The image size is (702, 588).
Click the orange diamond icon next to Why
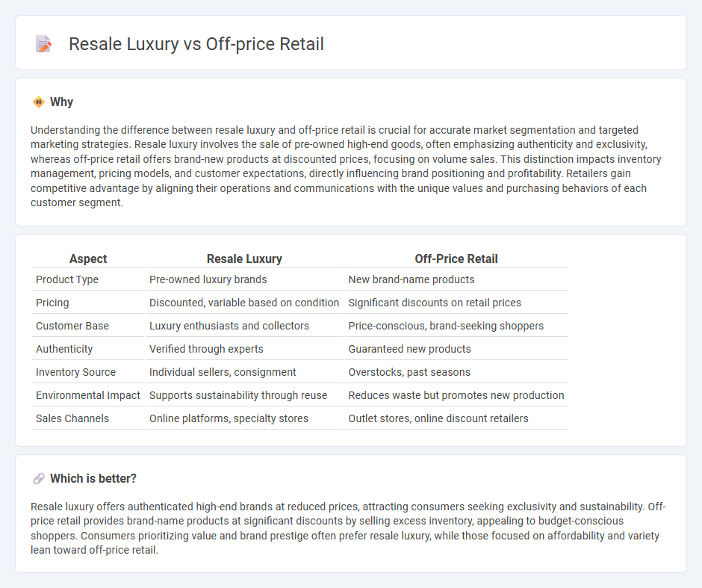click(39, 102)
